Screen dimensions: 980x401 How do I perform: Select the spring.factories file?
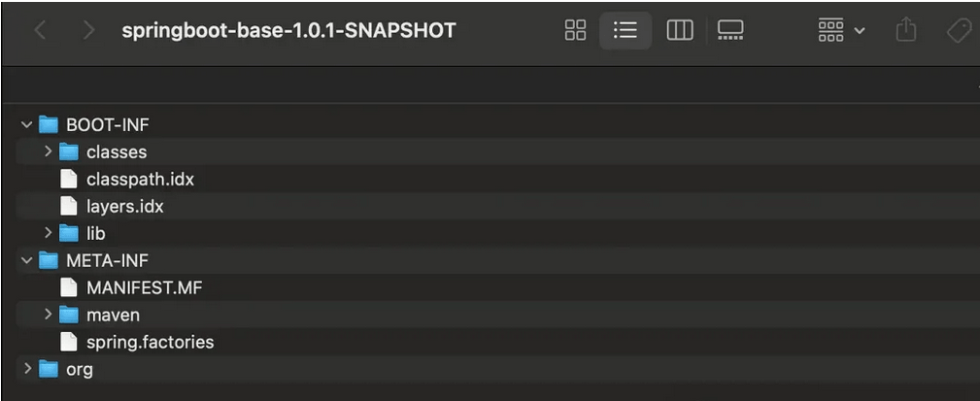(150, 342)
